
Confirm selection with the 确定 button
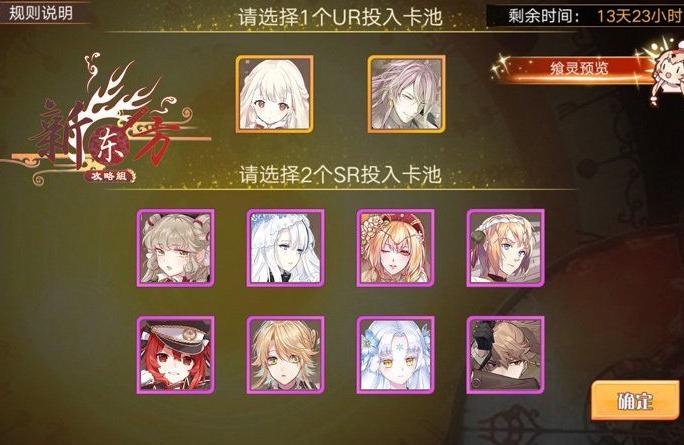635,400
